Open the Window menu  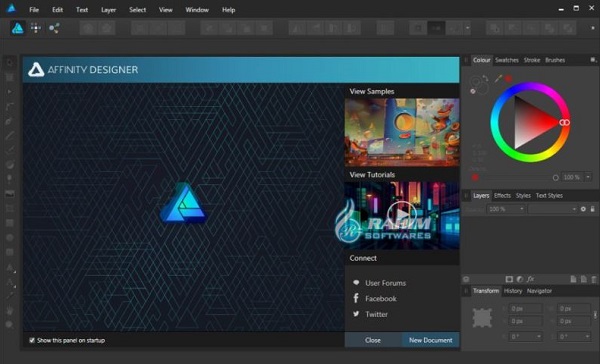coord(197,10)
